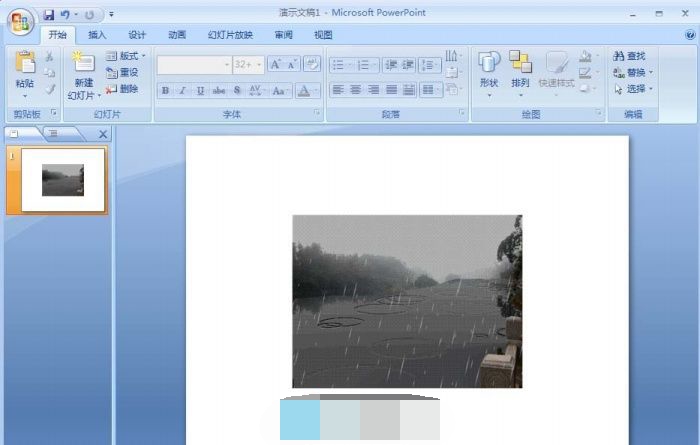Open the 幻灯片放映 slideshow tab
The height and width of the screenshot is (445, 700).
(229, 35)
